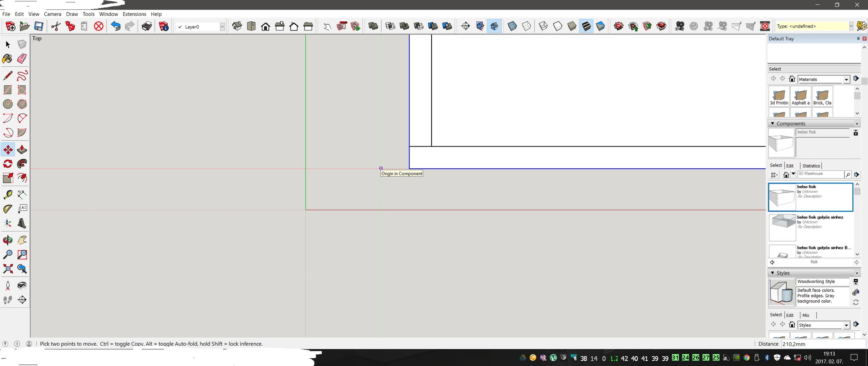Toggle Display Section Planes

click(x=480, y=26)
